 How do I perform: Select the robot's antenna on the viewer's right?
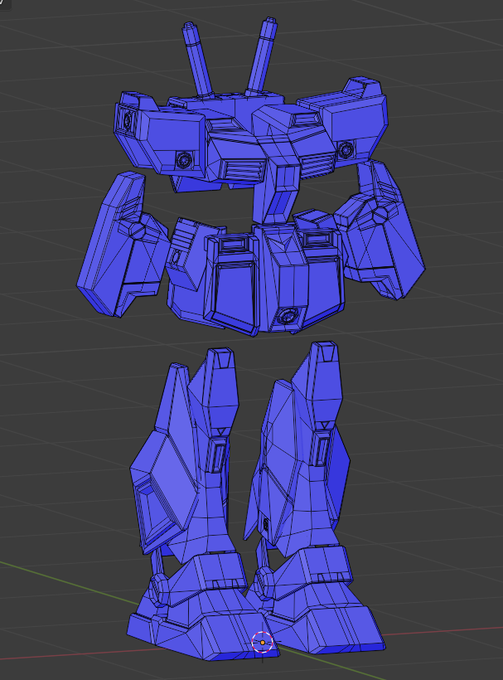[x=261, y=56]
